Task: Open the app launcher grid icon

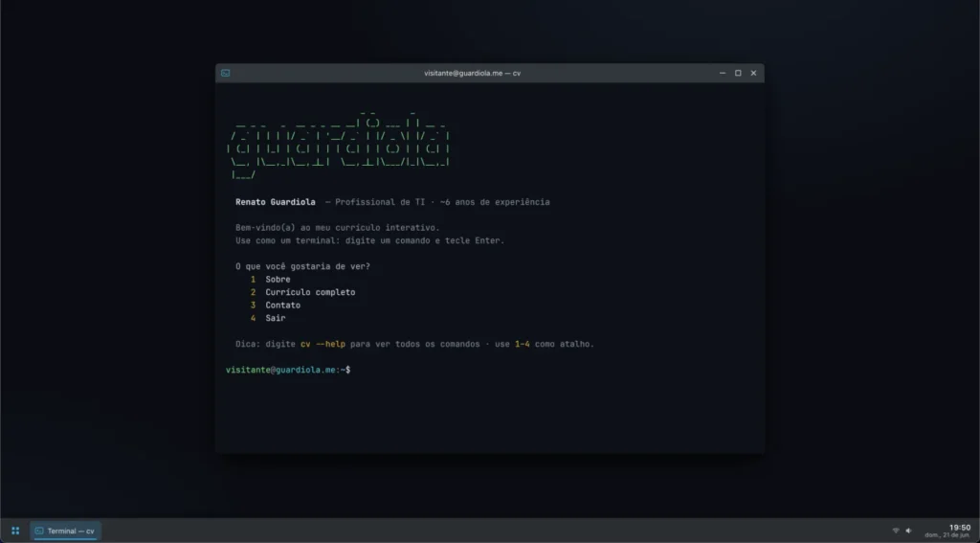Action: point(15,531)
